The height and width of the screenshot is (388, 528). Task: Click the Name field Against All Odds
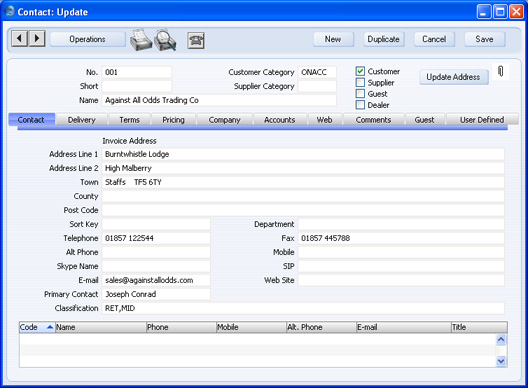point(219,100)
